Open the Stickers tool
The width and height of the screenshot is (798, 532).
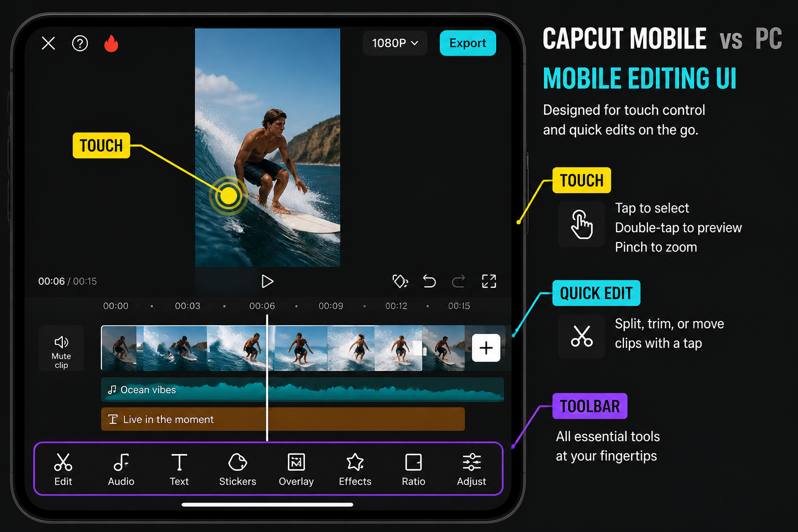(237, 469)
